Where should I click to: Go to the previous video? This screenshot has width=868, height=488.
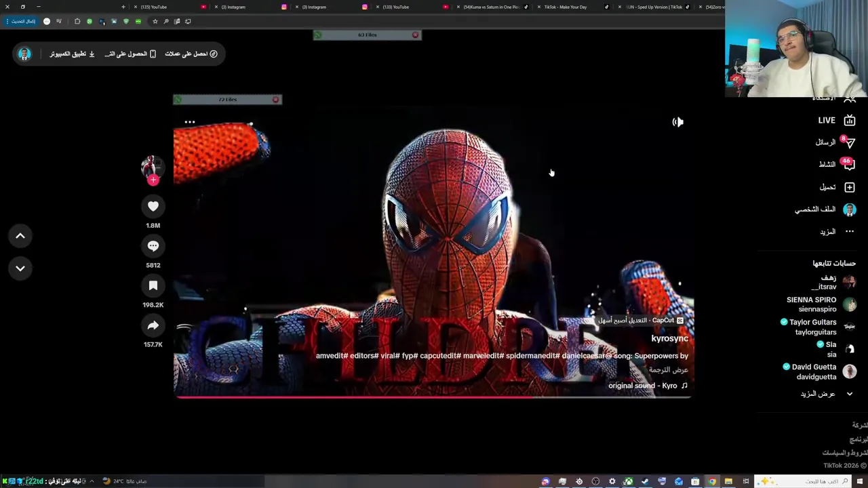click(x=20, y=236)
